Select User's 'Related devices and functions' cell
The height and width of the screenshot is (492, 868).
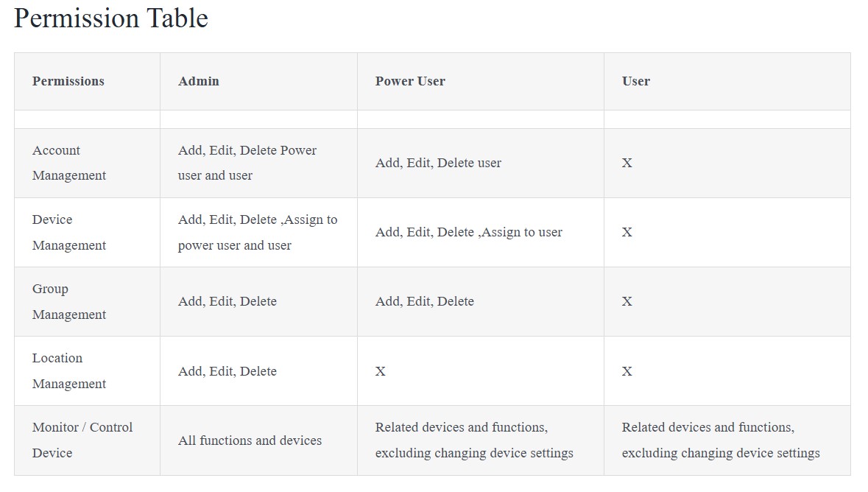point(721,440)
